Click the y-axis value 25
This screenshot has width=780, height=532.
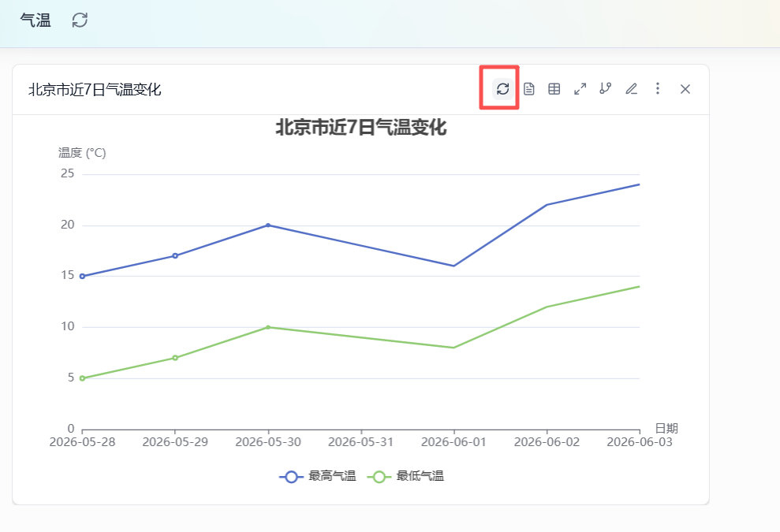pos(68,173)
